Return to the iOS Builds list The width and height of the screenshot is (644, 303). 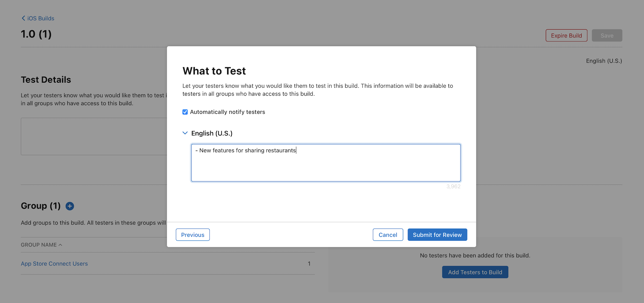(x=40, y=18)
